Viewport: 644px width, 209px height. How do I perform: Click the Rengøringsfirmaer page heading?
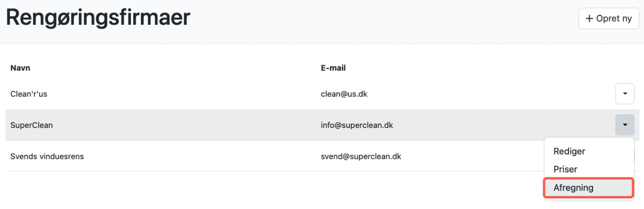click(x=98, y=18)
